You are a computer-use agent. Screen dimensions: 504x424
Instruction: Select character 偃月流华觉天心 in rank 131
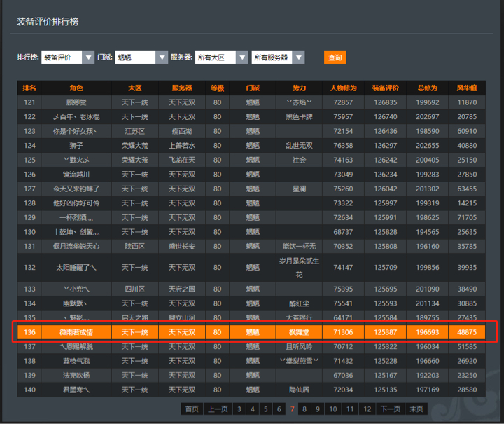pos(76,247)
